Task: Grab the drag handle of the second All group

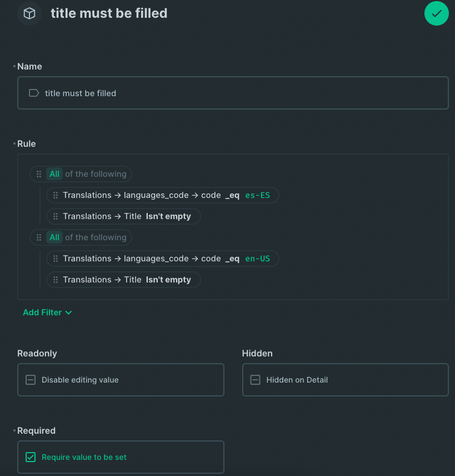Action: pos(38,237)
